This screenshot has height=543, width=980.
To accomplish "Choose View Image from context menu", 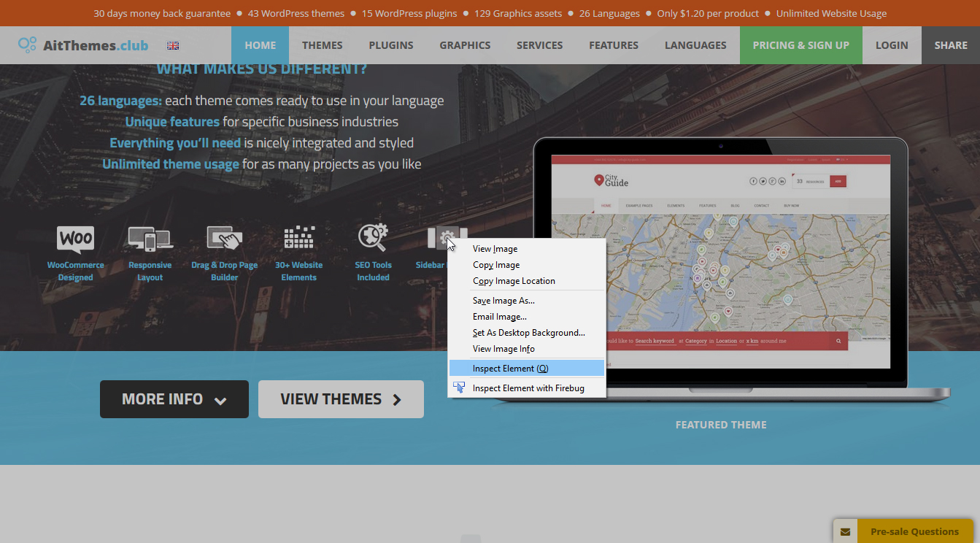I will click(526, 249).
